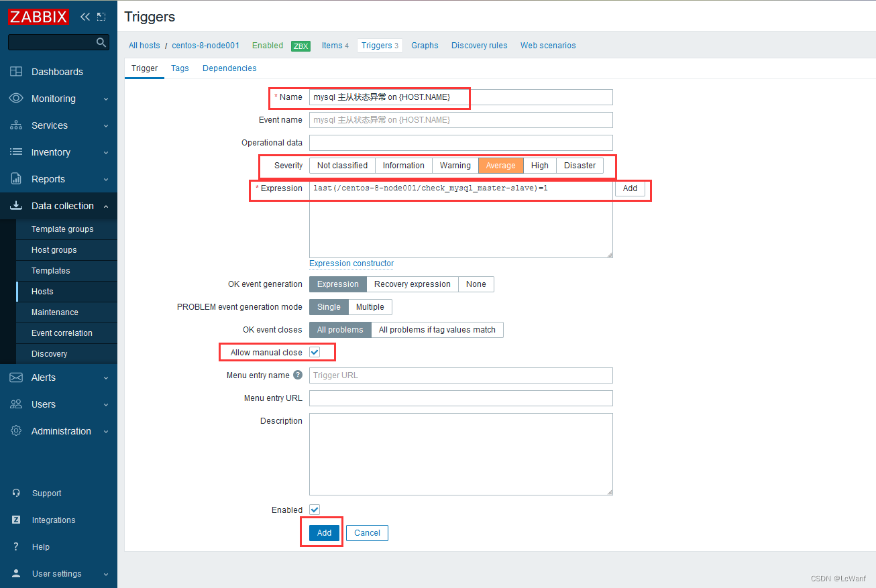This screenshot has height=588, width=876.
Task: Open the Items tab for the host
Action: tap(335, 46)
